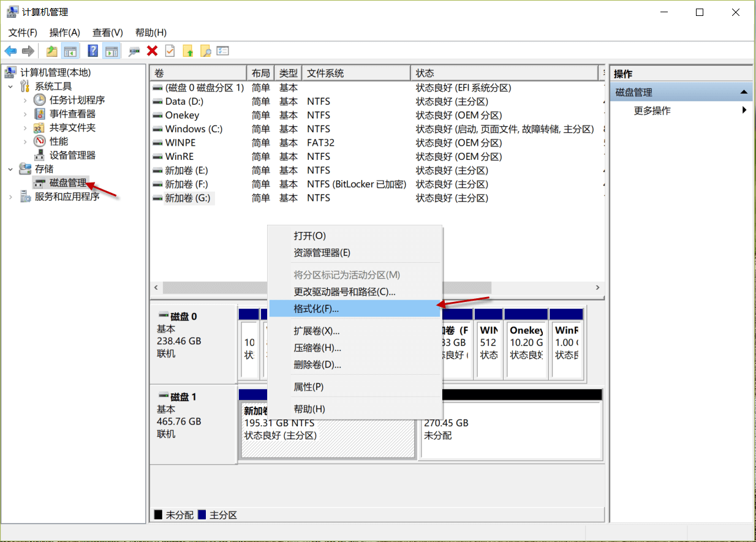
Task: Expand the 事件查看器 node
Action: pyautogui.click(x=25, y=114)
